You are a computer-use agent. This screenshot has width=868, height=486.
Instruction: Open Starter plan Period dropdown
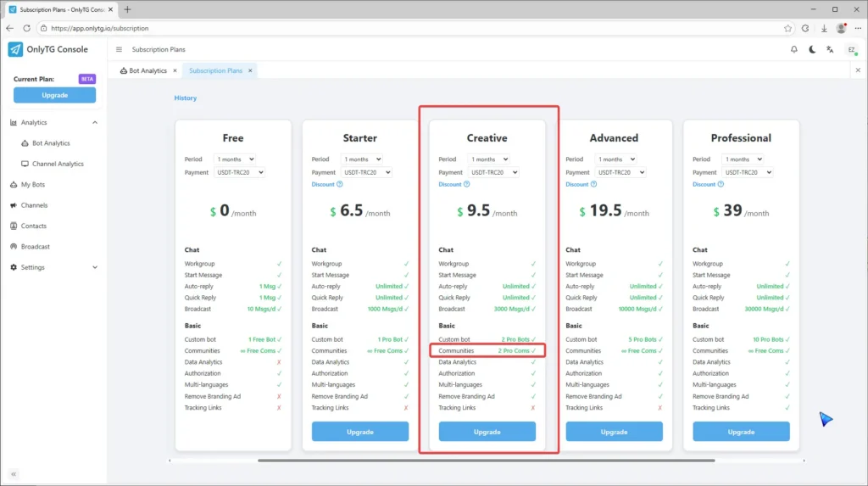pos(361,159)
